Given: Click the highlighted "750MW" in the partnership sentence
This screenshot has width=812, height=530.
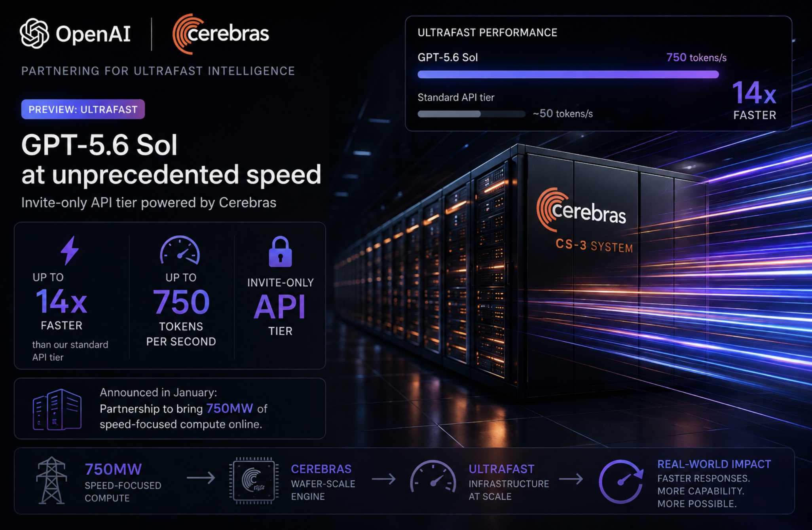Looking at the screenshot, I should 230,408.
